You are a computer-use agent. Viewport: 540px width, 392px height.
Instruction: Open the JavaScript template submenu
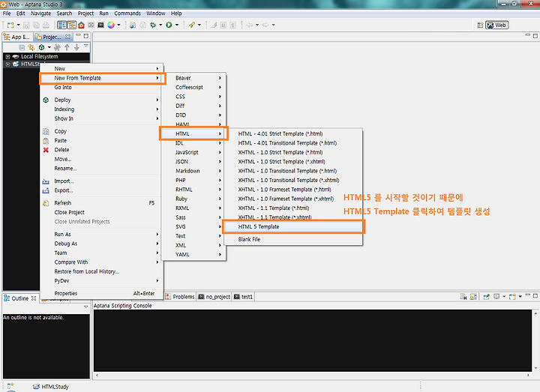(x=193, y=152)
